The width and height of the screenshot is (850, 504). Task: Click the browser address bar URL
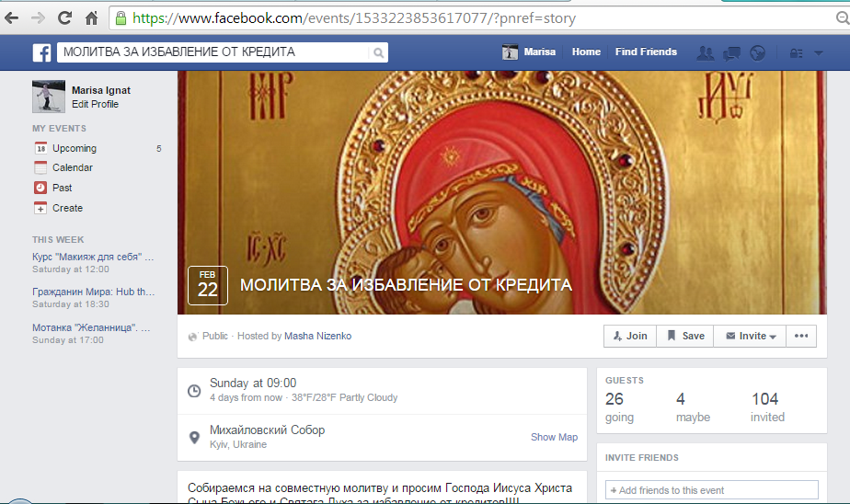[354, 18]
